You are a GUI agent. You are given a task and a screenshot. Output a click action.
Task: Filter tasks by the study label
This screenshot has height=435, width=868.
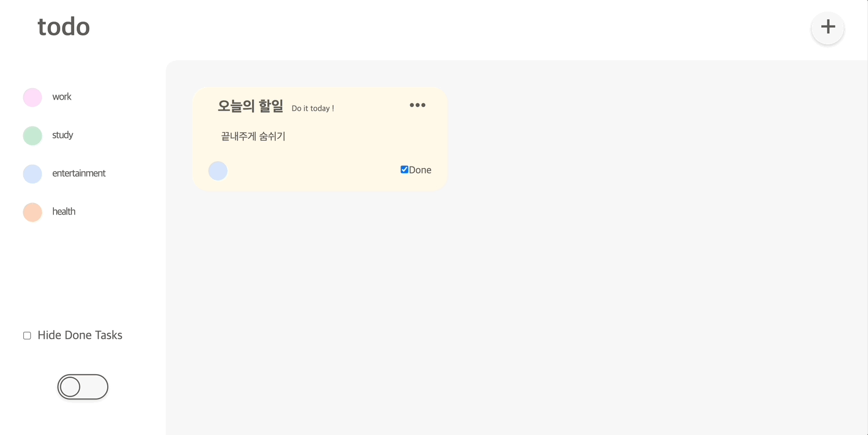click(x=63, y=135)
